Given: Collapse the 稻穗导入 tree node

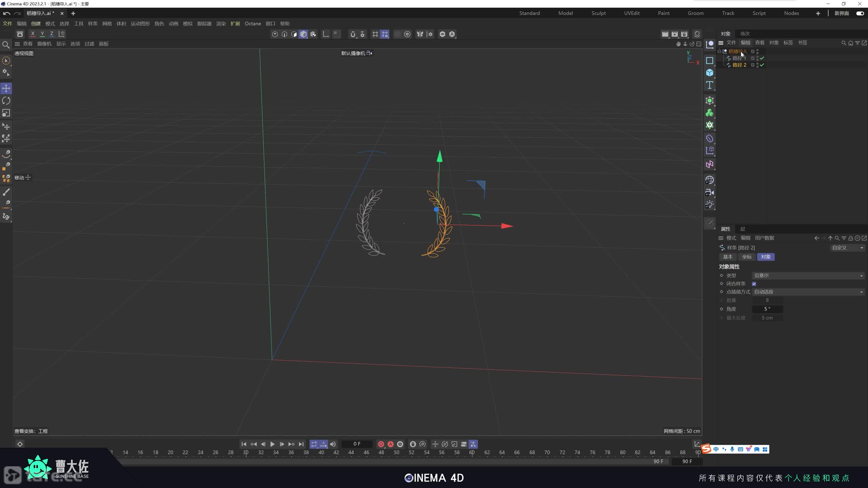Looking at the screenshot, I should click(719, 52).
